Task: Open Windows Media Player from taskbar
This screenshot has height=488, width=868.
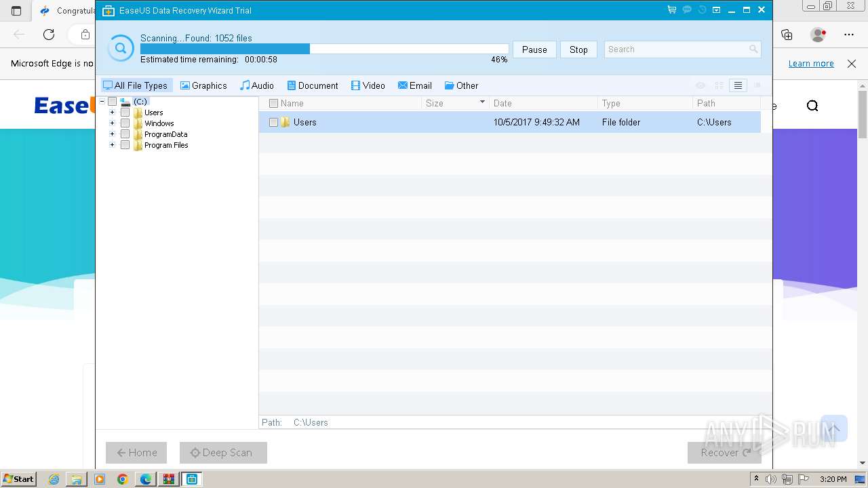Action: point(100,479)
